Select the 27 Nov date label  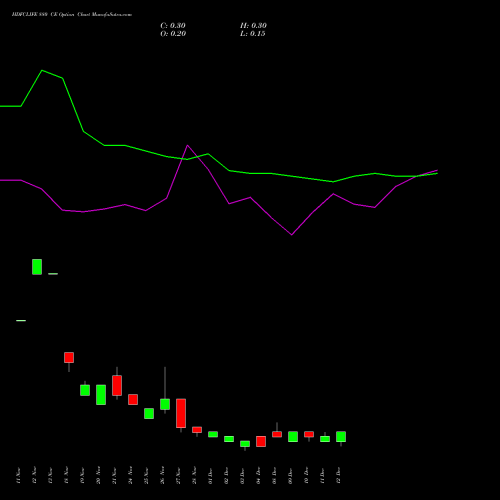pos(178,475)
